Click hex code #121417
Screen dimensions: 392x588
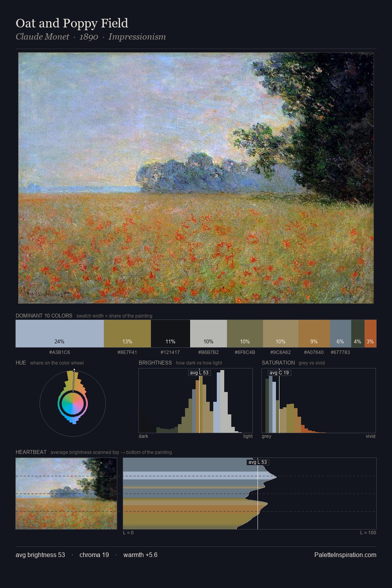(170, 352)
